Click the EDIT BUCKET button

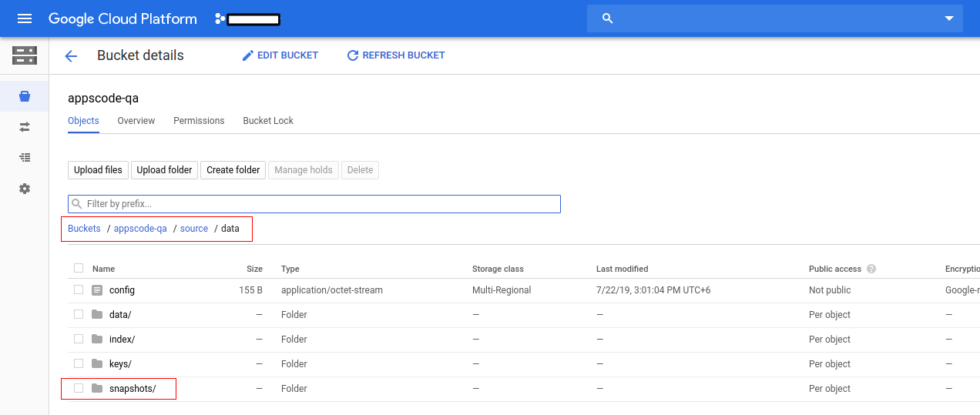click(x=280, y=55)
